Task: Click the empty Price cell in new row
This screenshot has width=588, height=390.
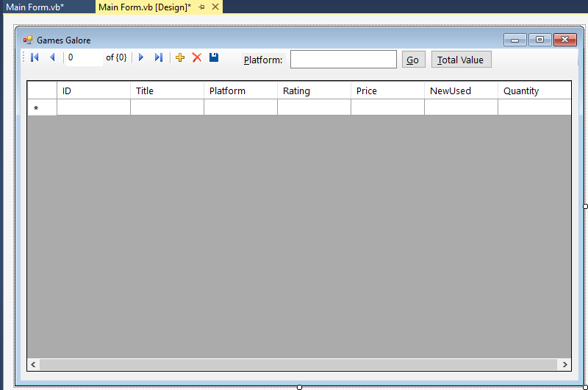Action: (x=387, y=107)
